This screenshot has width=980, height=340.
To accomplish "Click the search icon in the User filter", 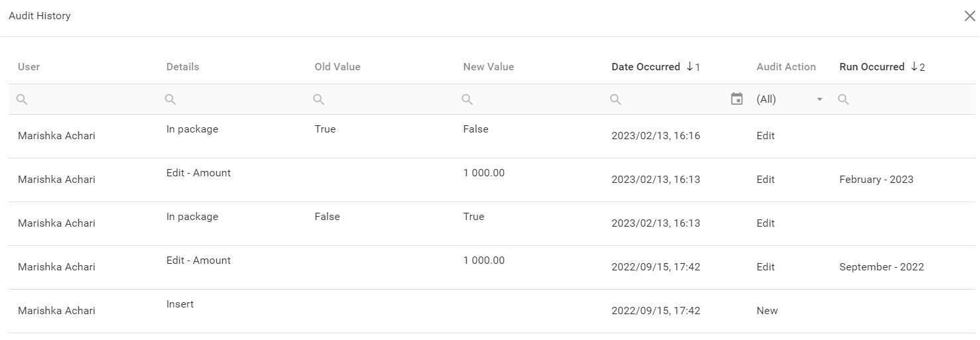I will (22, 99).
